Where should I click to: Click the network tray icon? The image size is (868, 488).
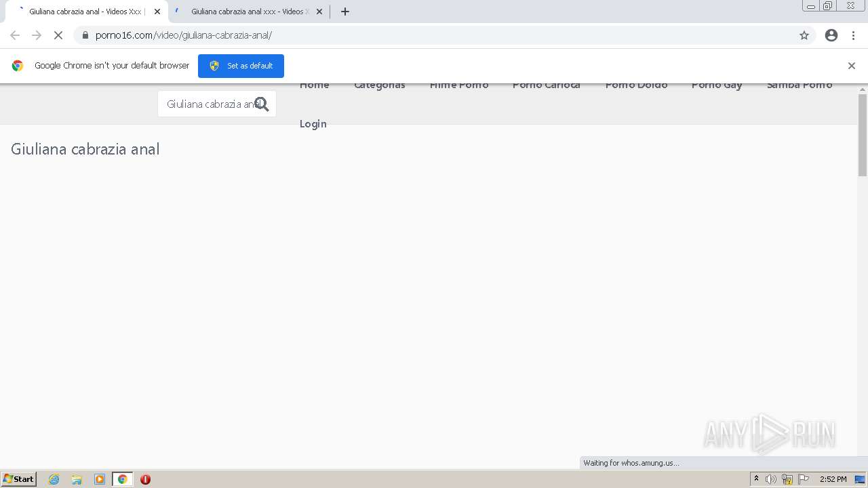tap(787, 479)
